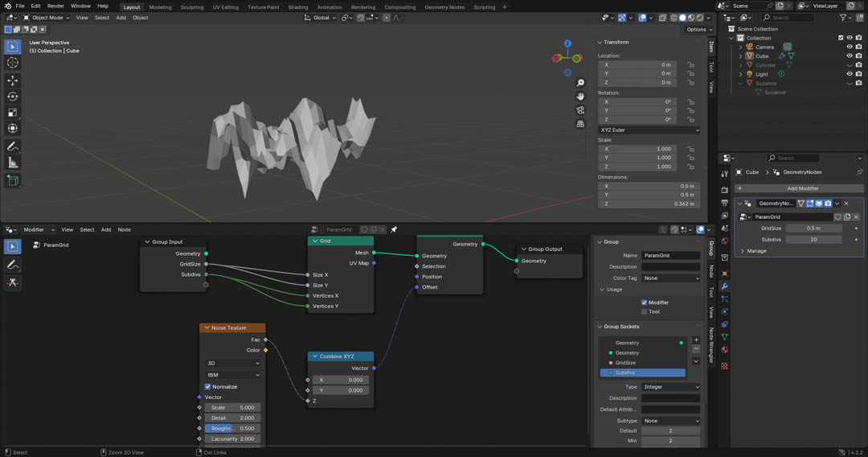Select the Move tool in viewport toolbar
Viewport: 868px width, 457px height.
pos(13,80)
